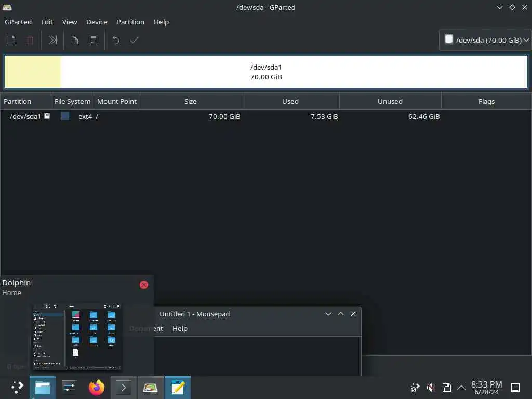Open the application launcher on taskbar
This screenshot has height=399, width=532.
(17, 388)
